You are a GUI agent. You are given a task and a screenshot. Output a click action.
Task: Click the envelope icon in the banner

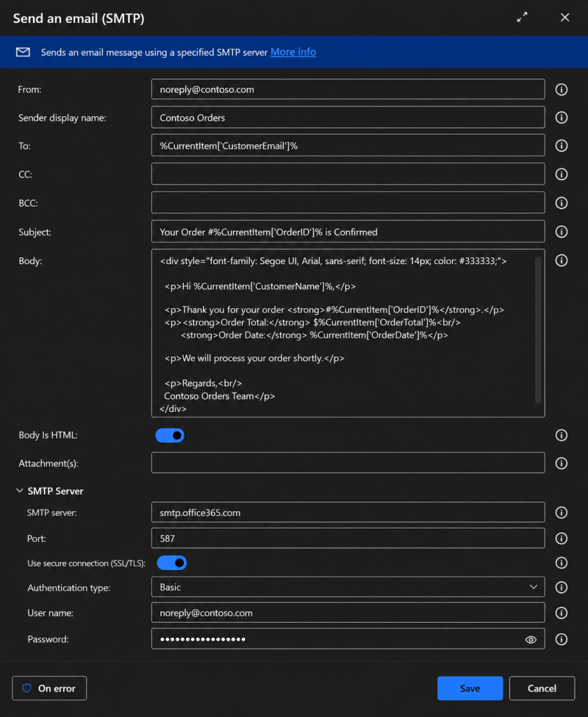[23, 52]
